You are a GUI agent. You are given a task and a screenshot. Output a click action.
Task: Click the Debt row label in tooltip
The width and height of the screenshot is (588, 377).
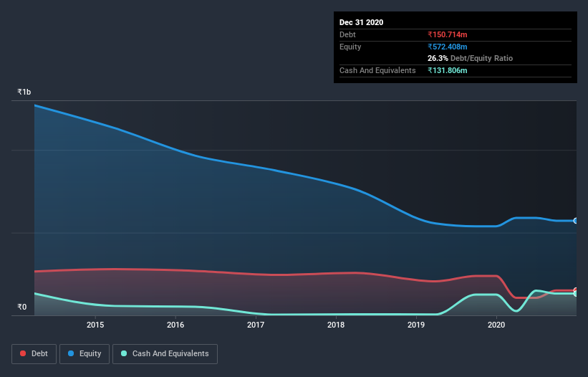click(347, 34)
